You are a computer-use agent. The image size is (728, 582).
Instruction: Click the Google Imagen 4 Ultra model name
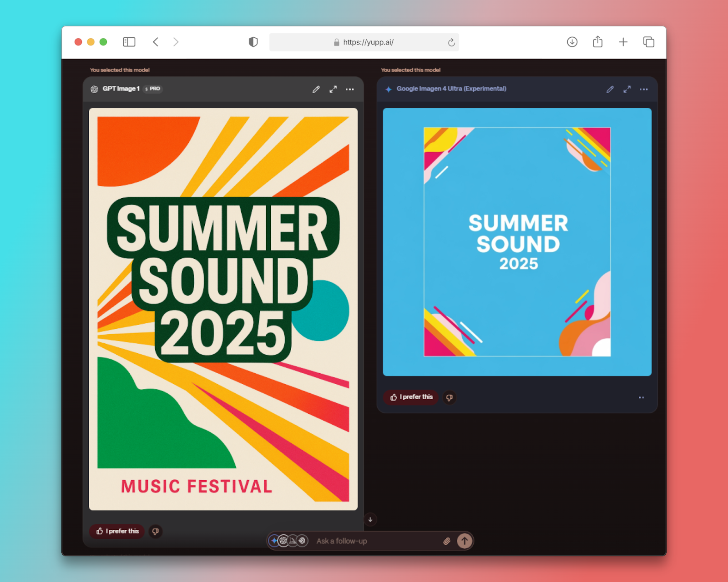pyautogui.click(x=451, y=89)
